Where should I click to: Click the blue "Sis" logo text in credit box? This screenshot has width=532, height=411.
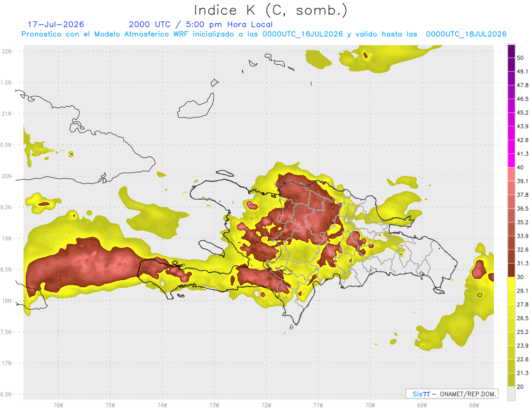(x=417, y=394)
